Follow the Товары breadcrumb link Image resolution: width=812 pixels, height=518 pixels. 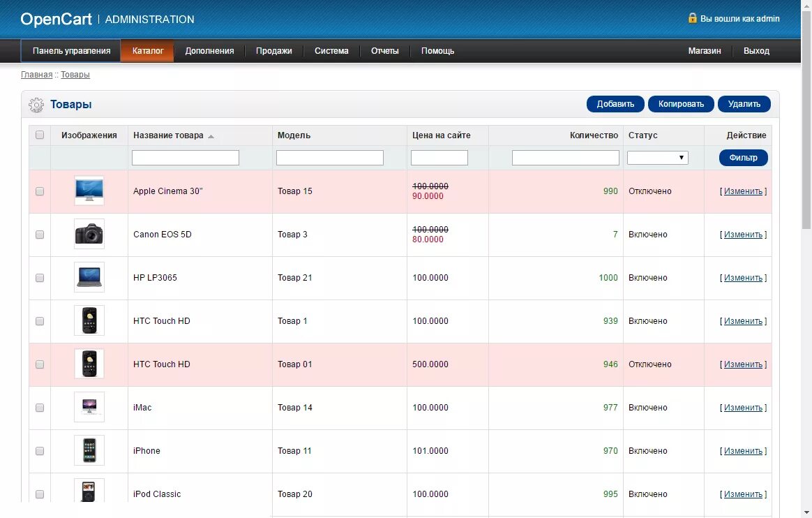(75, 75)
